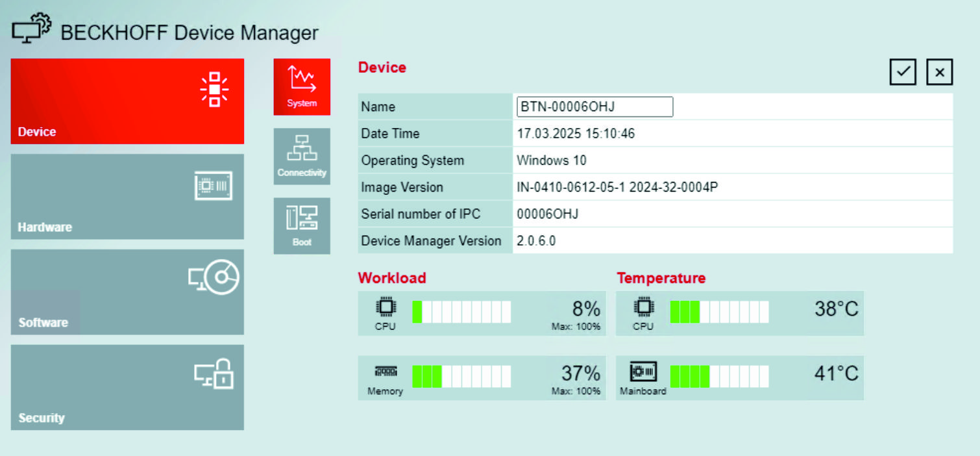Screen dimensions: 980x456
Task: Switch to the Security section
Action: (127, 387)
